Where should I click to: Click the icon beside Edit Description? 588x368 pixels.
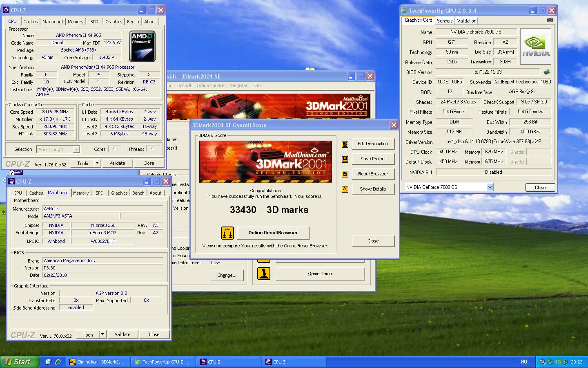[345, 144]
